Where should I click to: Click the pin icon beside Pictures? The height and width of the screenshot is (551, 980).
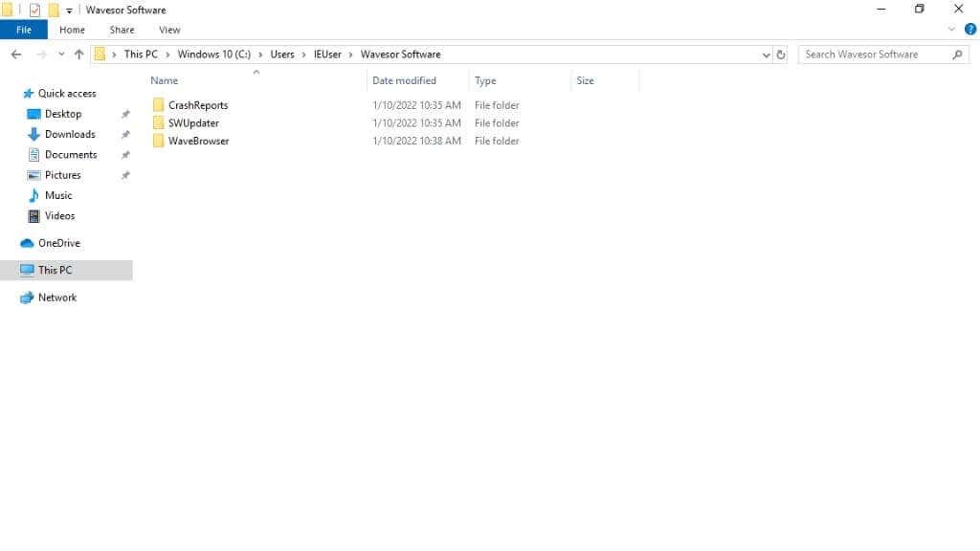coord(125,175)
